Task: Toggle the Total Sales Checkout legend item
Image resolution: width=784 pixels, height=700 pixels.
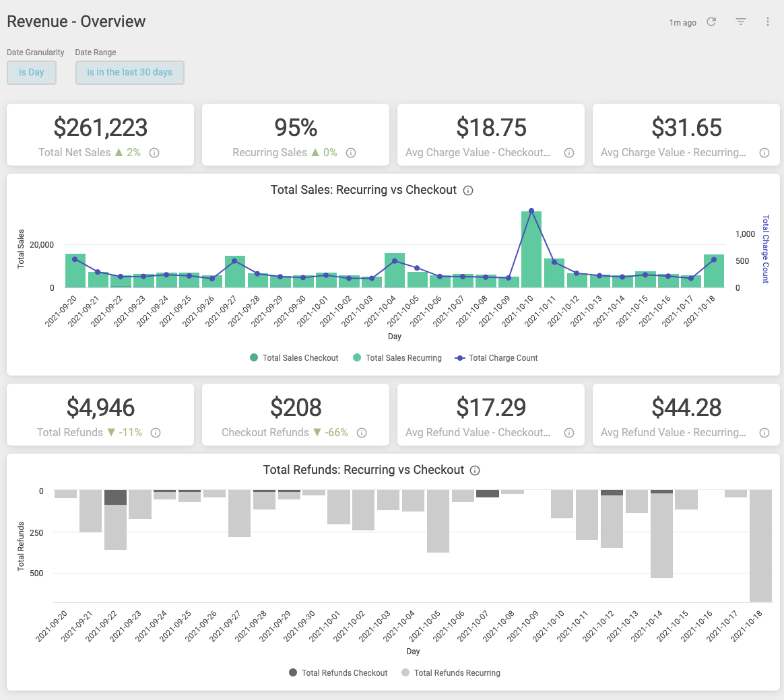Action: pyautogui.click(x=294, y=357)
